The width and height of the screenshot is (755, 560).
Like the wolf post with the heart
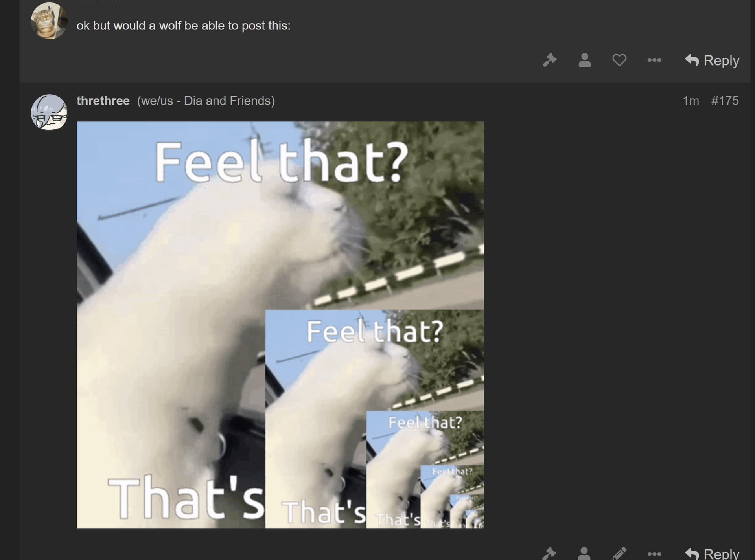click(x=619, y=60)
